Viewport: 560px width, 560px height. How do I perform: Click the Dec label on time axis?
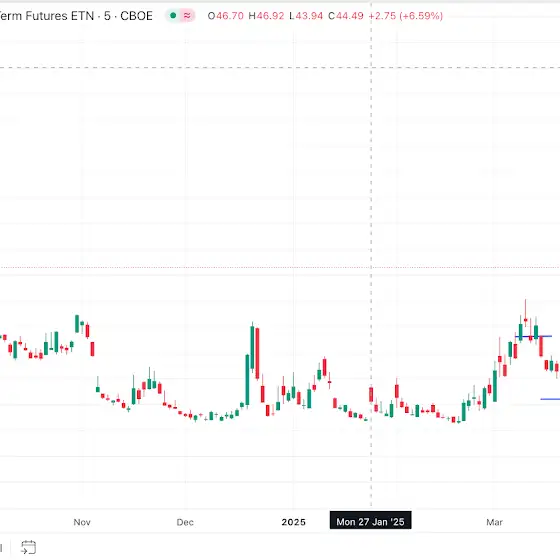185,522
